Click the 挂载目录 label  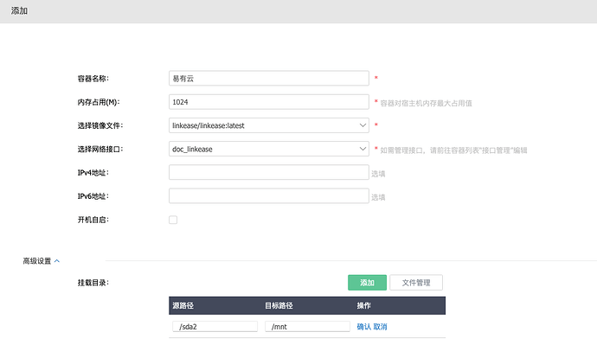click(93, 283)
